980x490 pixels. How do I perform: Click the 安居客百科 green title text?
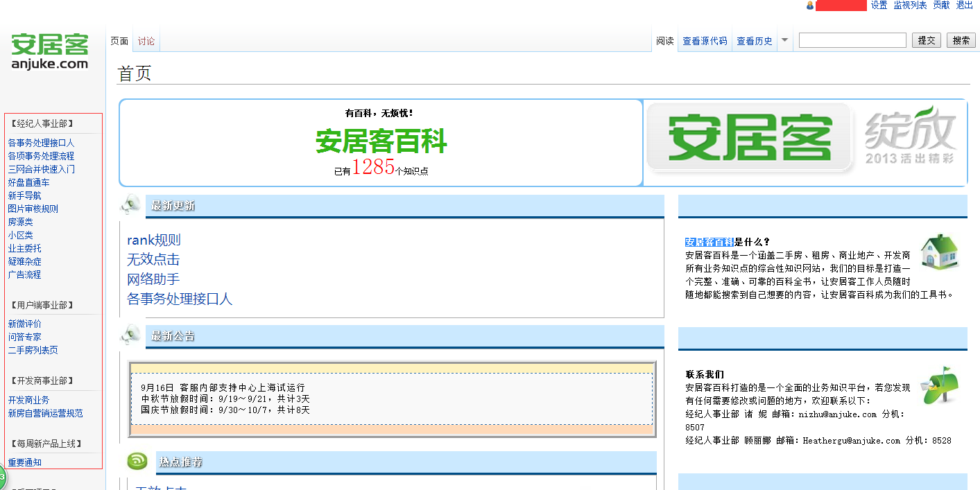pos(381,141)
